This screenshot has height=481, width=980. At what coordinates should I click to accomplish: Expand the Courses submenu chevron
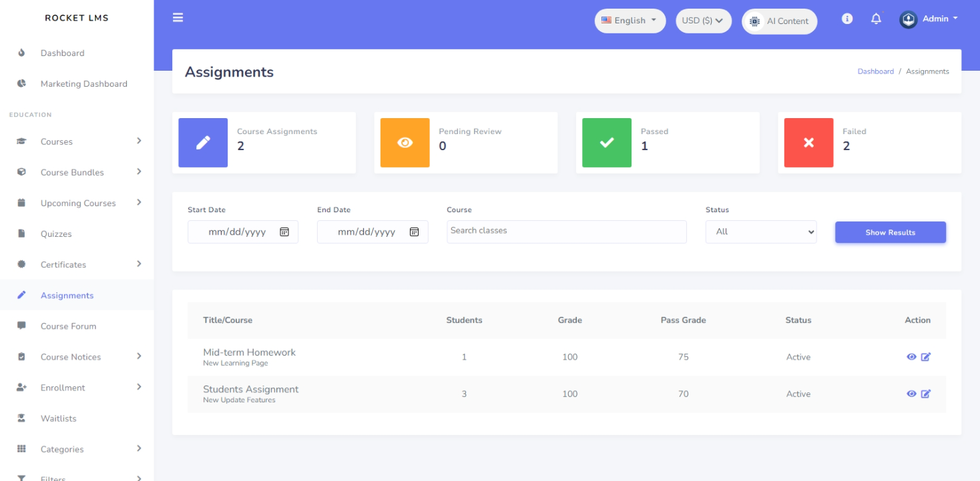139,141
